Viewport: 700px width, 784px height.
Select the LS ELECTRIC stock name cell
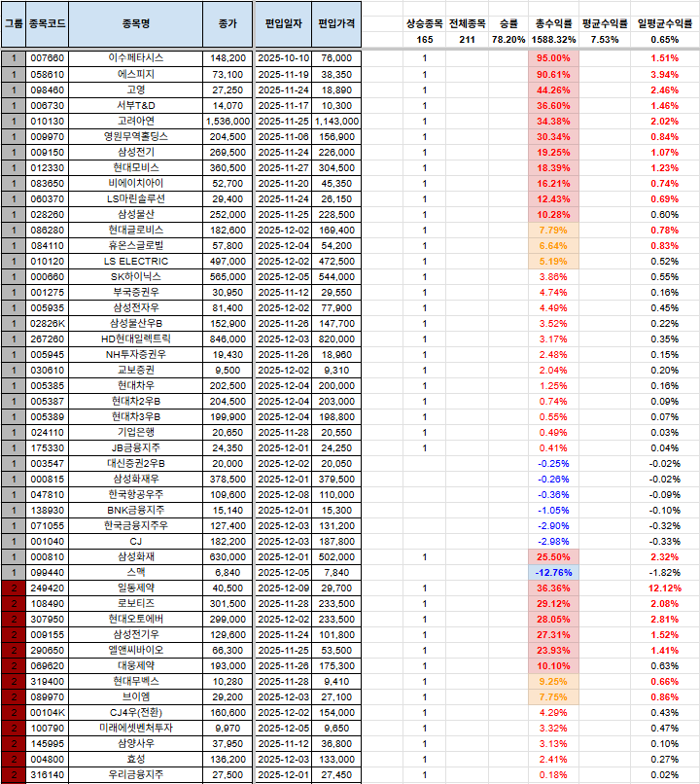click(135, 261)
